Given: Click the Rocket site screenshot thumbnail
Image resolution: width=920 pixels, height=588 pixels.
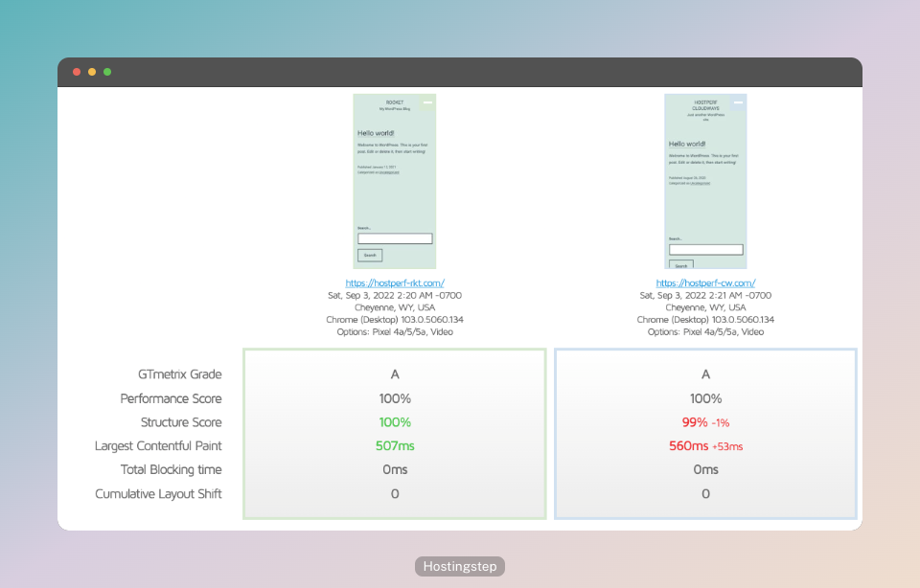Looking at the screenshot, I should coord(394,181).
